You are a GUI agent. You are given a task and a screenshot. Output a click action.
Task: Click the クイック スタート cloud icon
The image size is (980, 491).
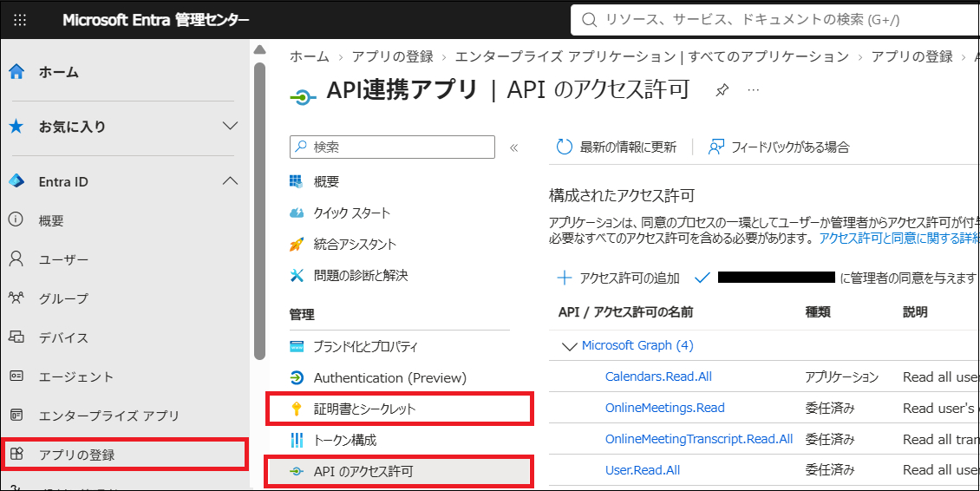tap(297, 213)
